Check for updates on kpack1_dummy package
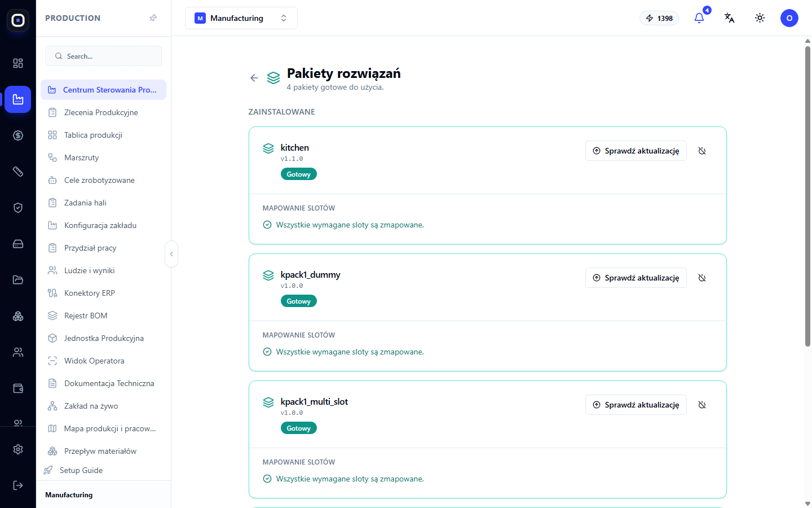 coord(636,278)
